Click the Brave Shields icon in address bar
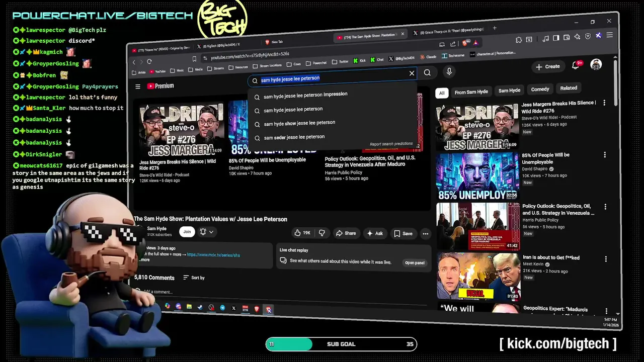The image size is (644, 362). point(464,44)
